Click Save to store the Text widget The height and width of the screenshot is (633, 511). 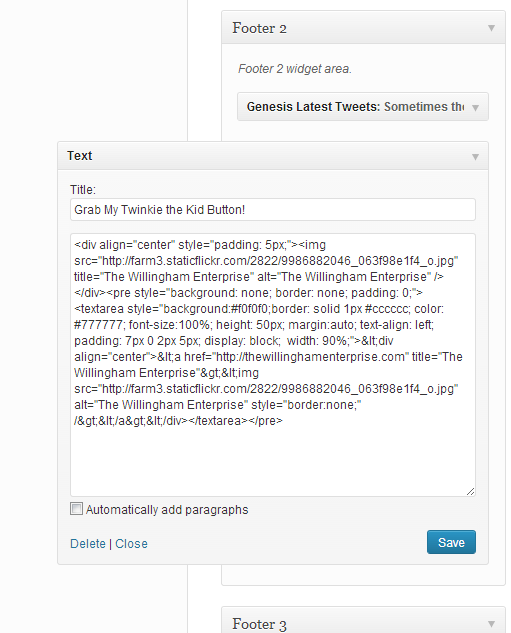click(x=451, y=542)
